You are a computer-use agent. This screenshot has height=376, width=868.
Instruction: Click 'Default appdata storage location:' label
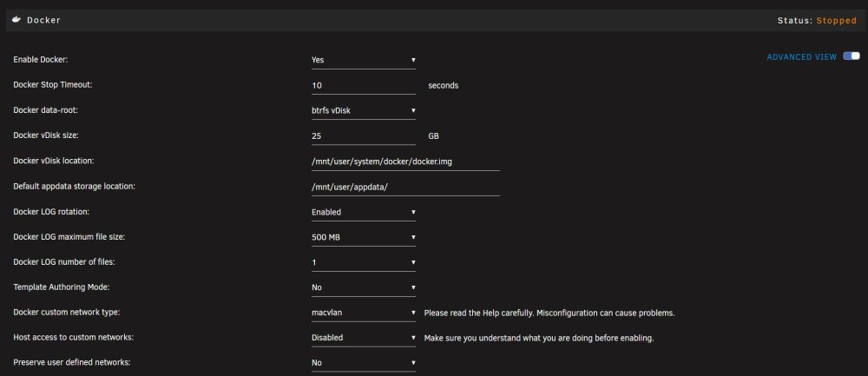click(x=74, y=186)
